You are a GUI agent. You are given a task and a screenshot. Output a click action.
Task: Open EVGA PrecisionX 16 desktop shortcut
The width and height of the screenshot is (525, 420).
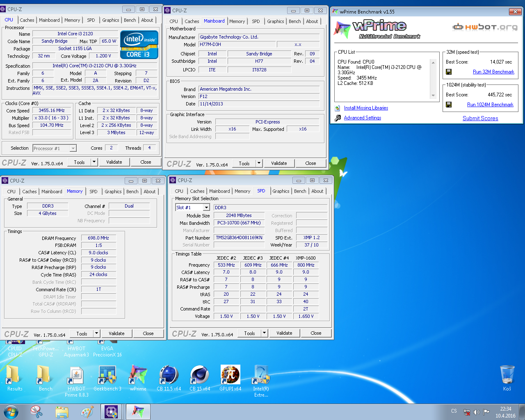pos(107,349)
